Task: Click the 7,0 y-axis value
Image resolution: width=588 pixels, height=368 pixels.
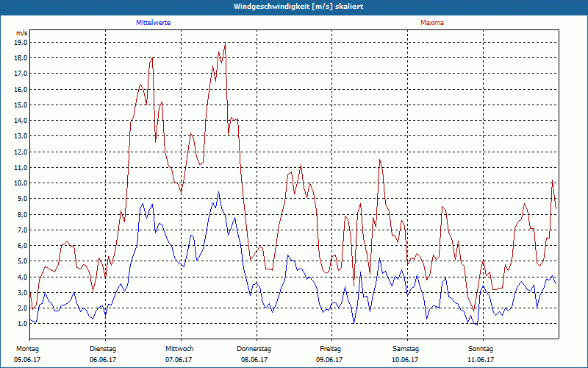Action: 23,230
